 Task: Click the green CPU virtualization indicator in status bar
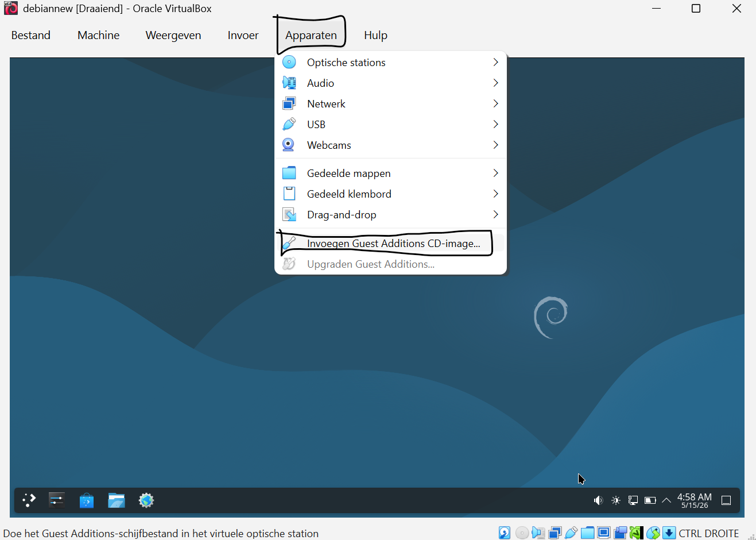[636, 533]
